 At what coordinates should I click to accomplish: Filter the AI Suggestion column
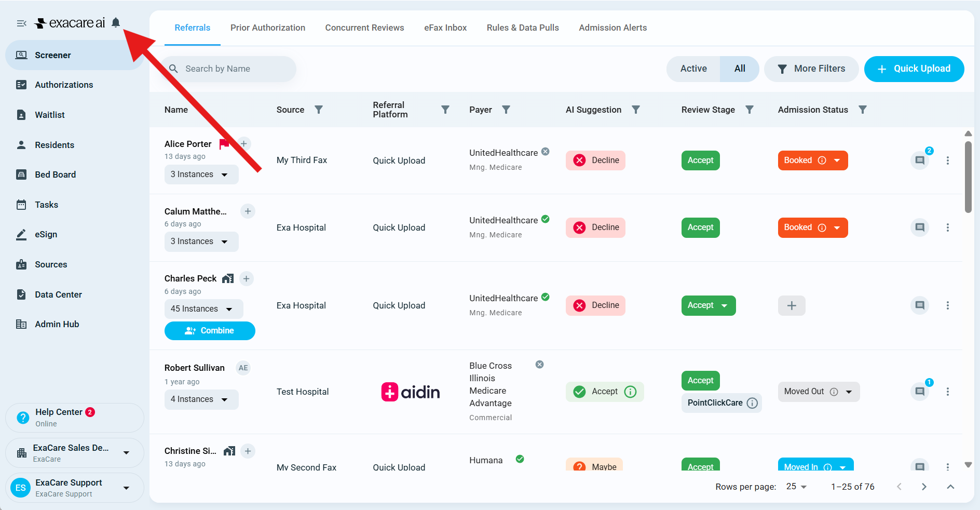pyautogui.click(x=636, y=110)
